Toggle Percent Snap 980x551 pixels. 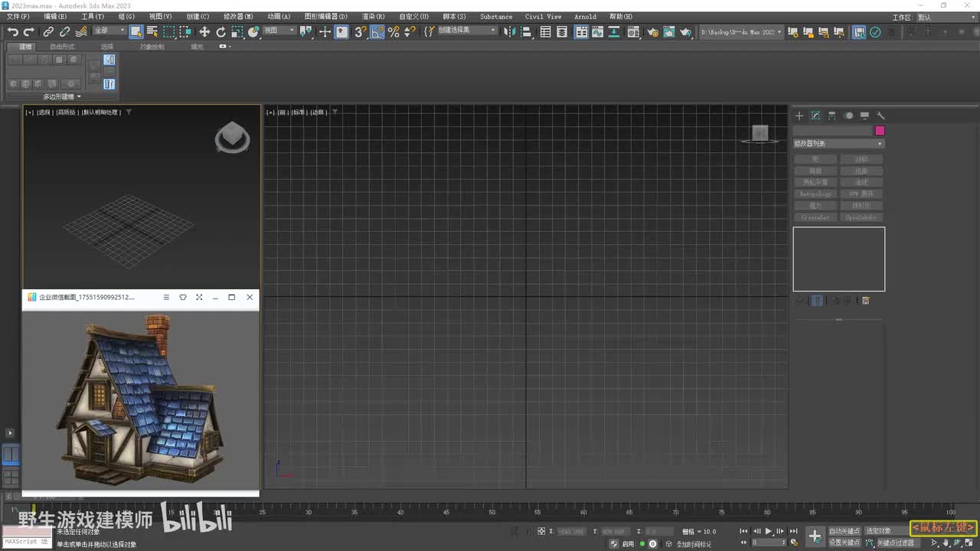click(x=394, y=32)
